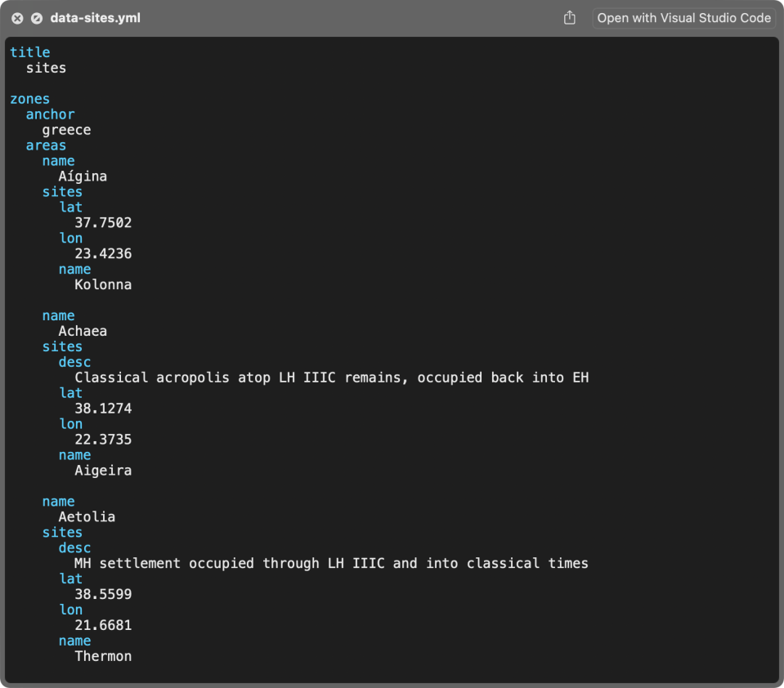The width and height of the screenshot is (784, 688).
Task: Select the 'areas' key
Action: pos(46,145)
